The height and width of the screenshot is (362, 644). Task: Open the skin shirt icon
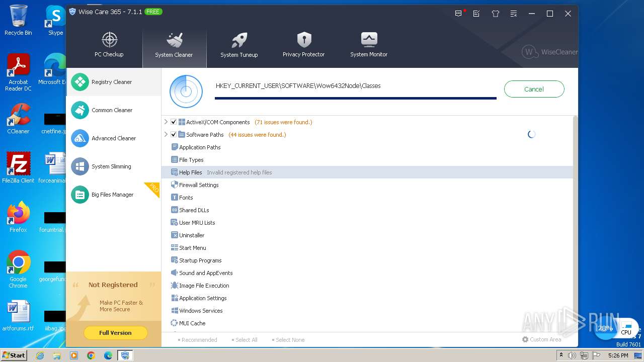(495, 14)
